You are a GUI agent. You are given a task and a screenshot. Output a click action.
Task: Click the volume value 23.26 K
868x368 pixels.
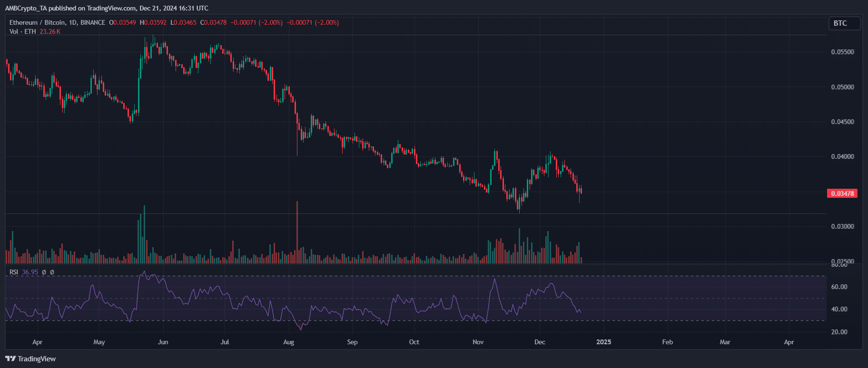click(x=50, y=31)
